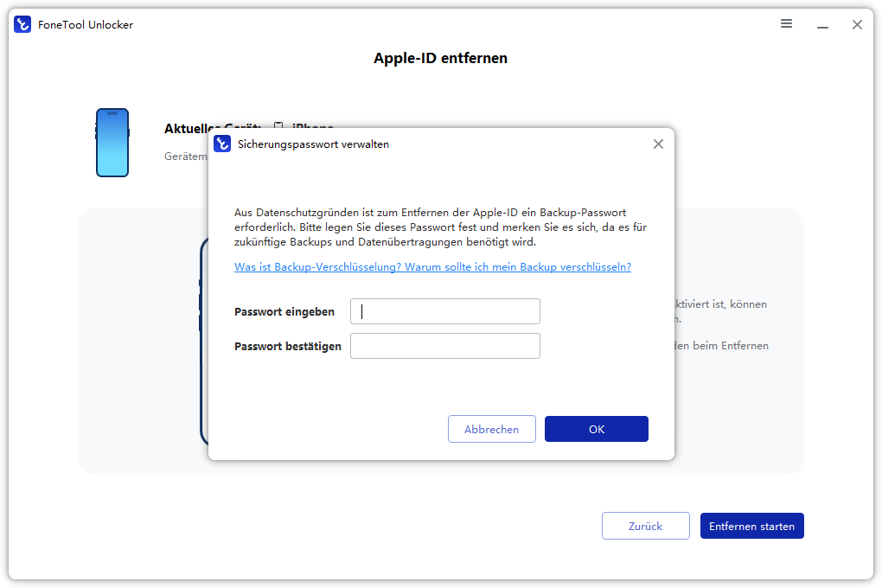Click the FoneTool Unlocker title text
Screen dimensions: 882x588
86,24
